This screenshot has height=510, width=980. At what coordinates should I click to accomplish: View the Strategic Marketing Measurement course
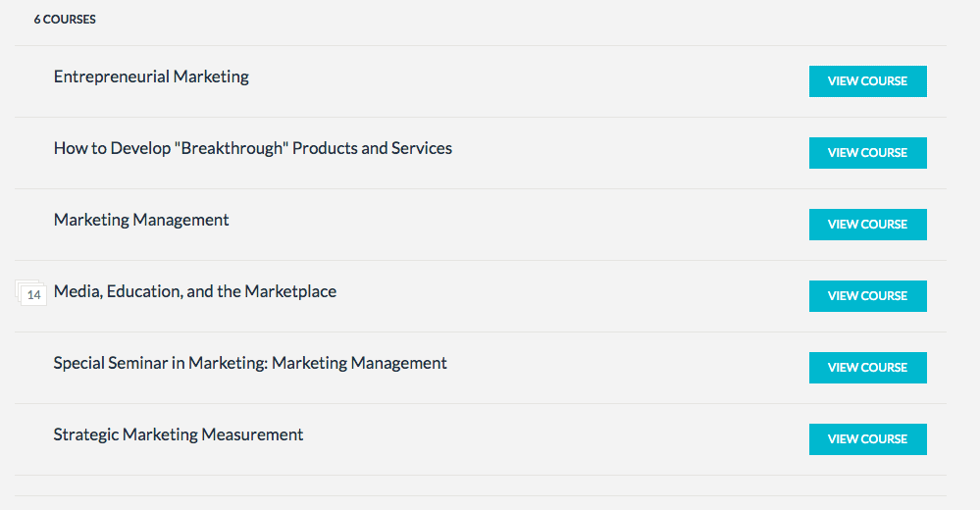tap(867, 439)
